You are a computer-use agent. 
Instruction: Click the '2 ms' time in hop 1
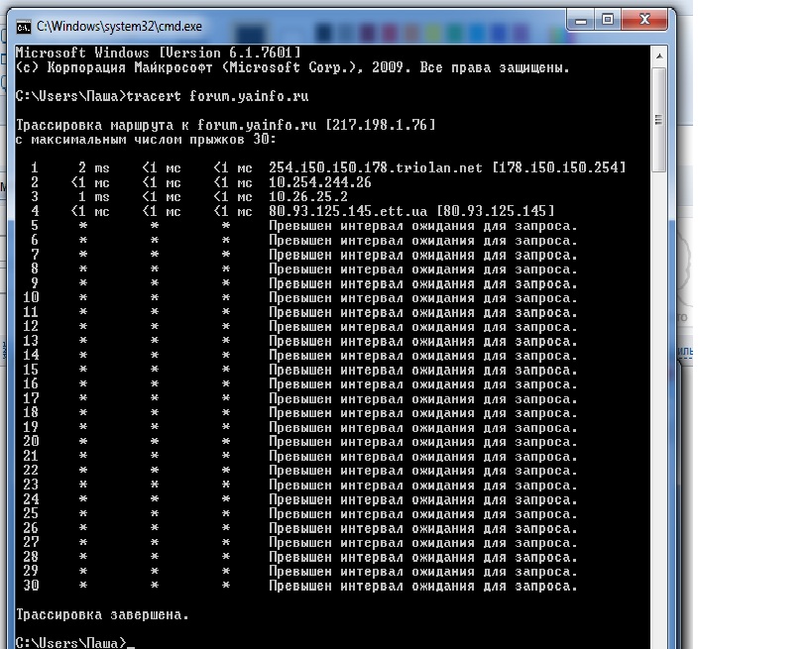[94, 167]
